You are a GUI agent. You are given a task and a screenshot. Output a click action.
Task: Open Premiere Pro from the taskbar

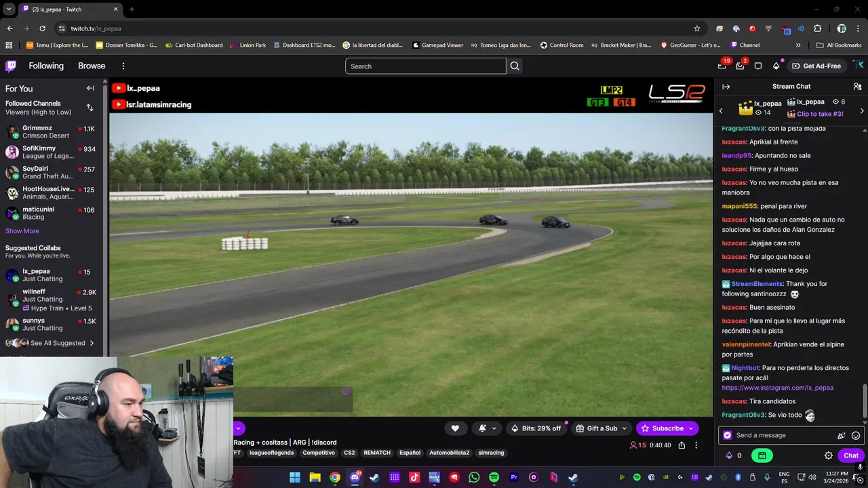[x=513, y=478]
